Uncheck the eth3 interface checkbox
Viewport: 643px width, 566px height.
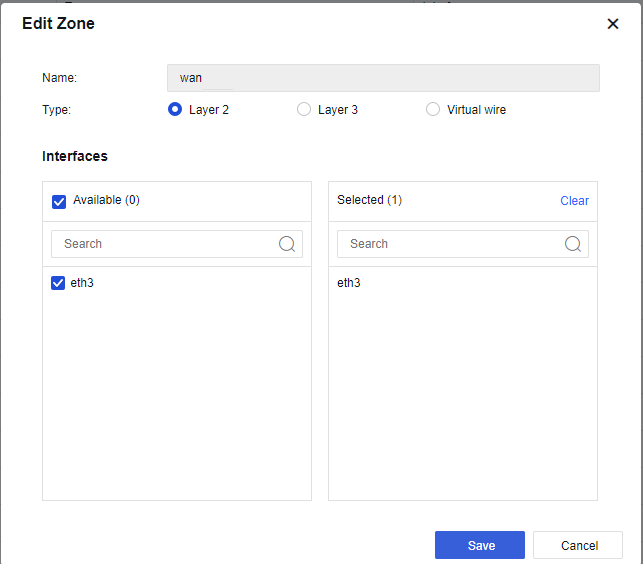58,284
